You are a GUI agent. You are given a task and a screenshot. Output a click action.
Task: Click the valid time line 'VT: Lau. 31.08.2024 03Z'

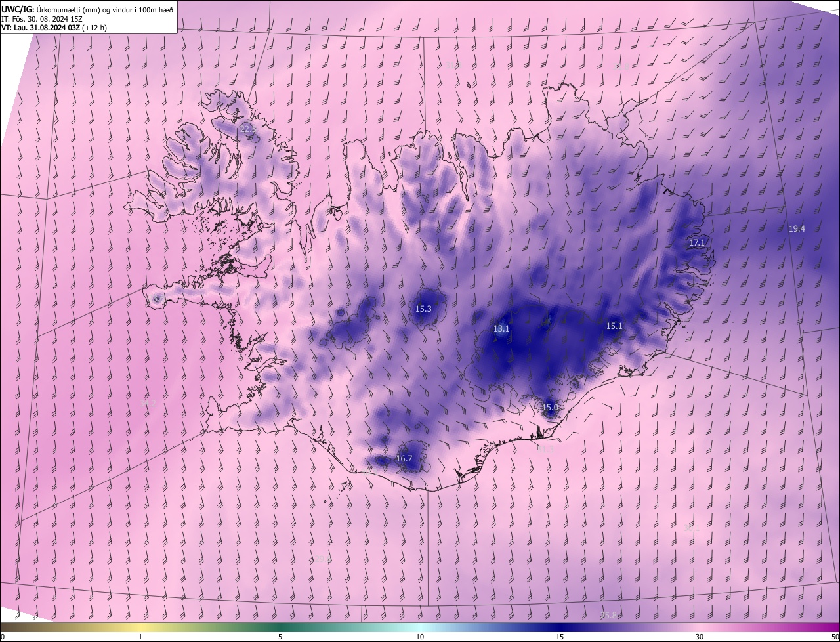pyautogui.click(x=40, y=28)
